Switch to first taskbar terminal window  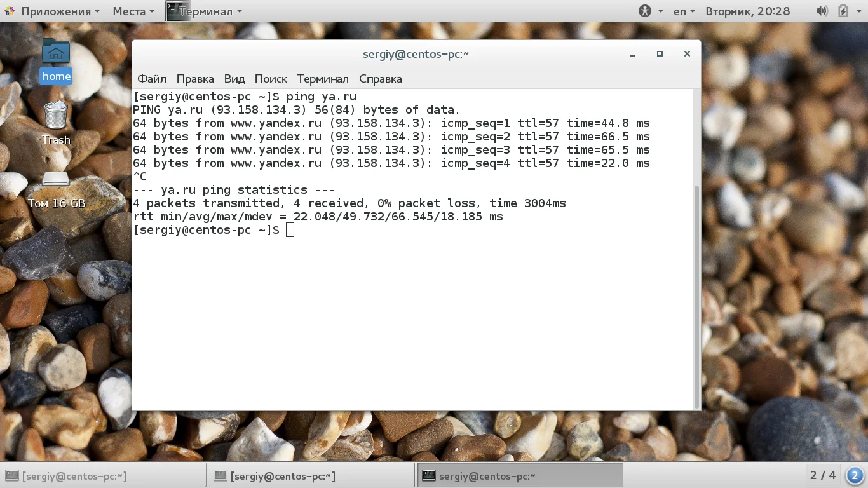[104, 476]
